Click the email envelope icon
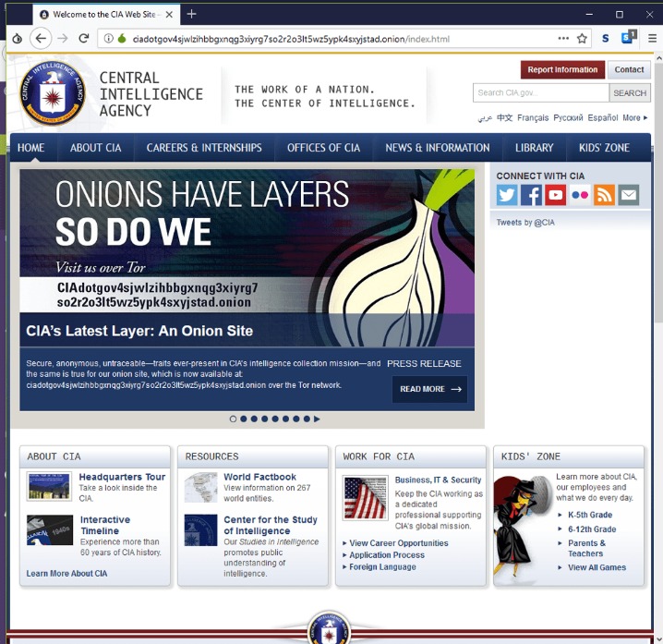The image size is (663, 644). 628,195
